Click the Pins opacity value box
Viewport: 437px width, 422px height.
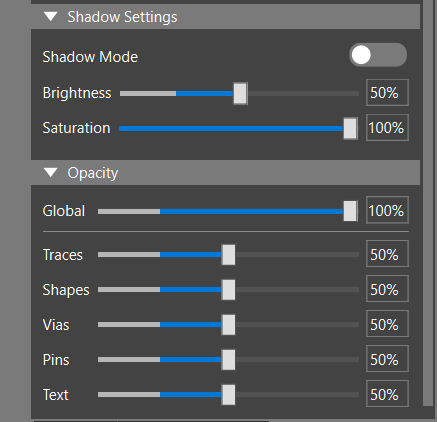pyautogui.click(x=387, y=359)
